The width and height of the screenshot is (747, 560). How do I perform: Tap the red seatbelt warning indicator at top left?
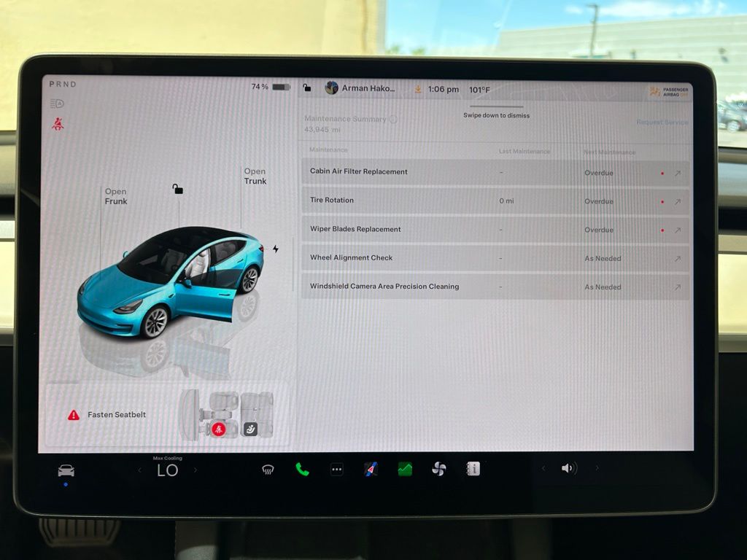coord(58,124)
